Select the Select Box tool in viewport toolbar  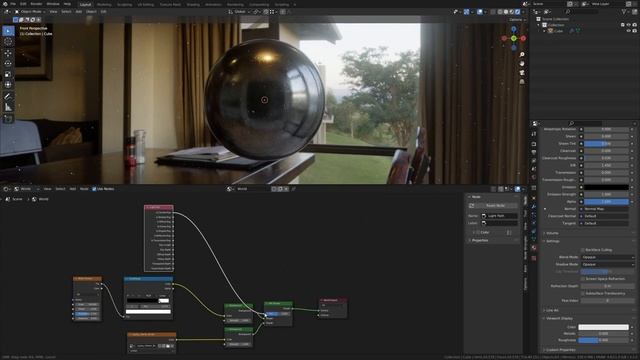click(8, 31)
